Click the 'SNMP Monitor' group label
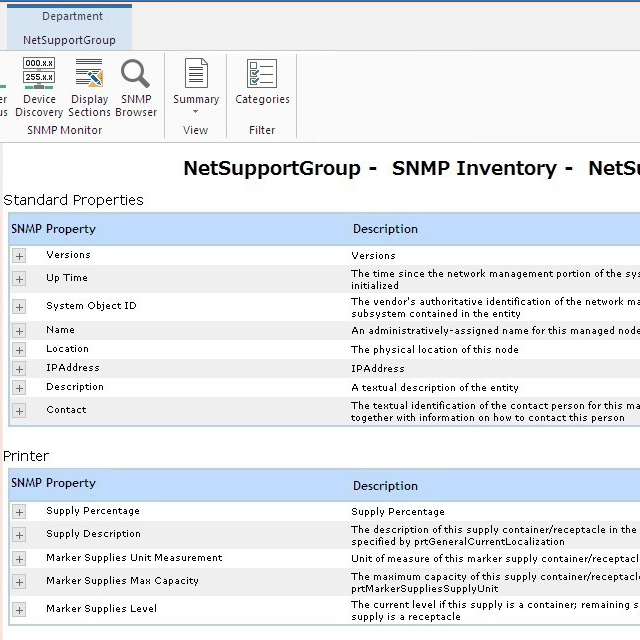This screenshot has width=640, height=640. [x=64, y=130]
